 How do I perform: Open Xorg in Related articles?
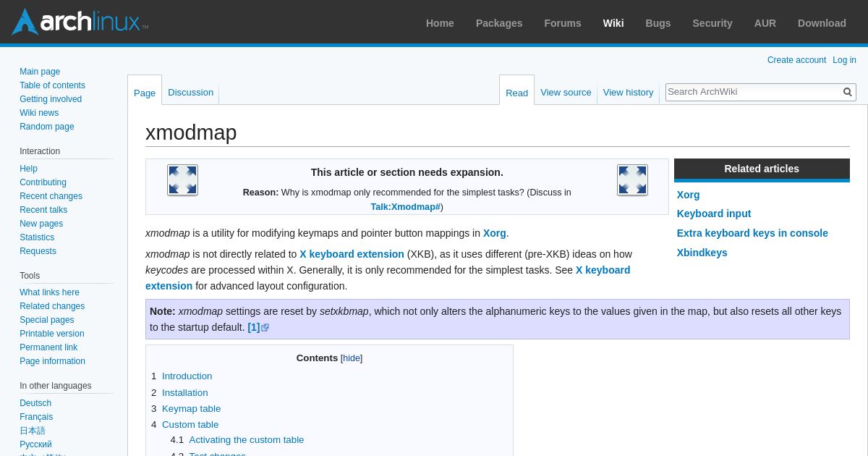689,195
